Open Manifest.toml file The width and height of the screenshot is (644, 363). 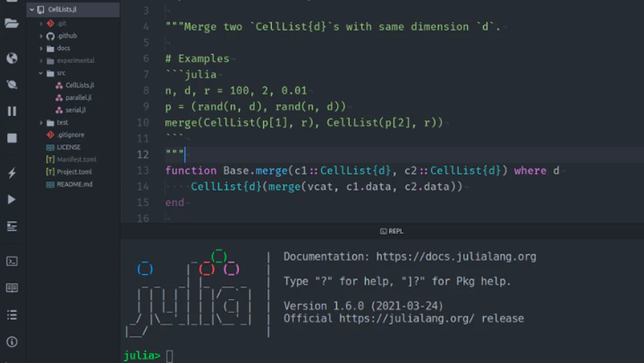click(x=77, y=160)
